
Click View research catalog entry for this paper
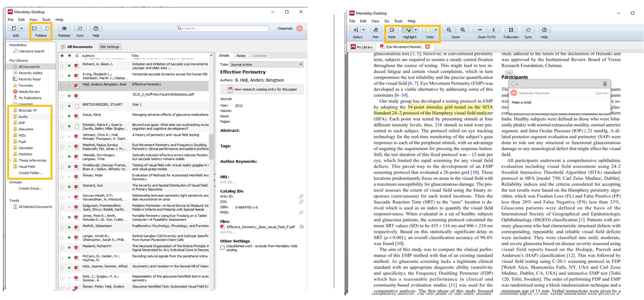pyautogui.click(x=262, y=89)
